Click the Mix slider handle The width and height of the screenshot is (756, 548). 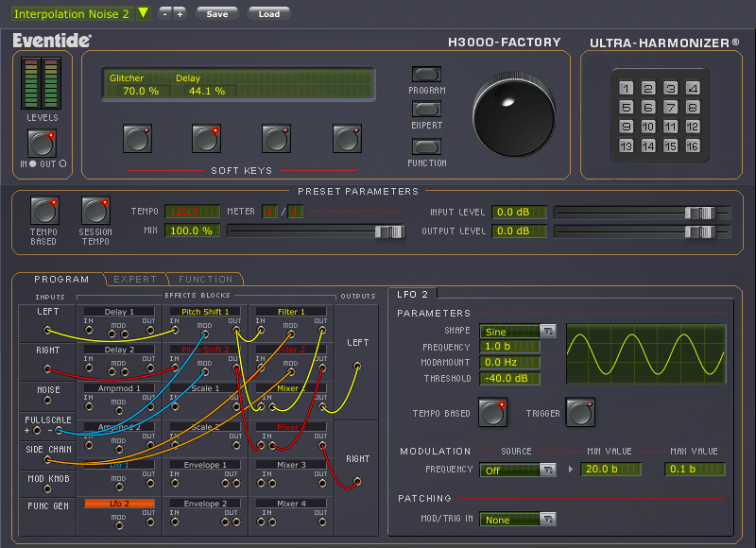coord(389,231)
